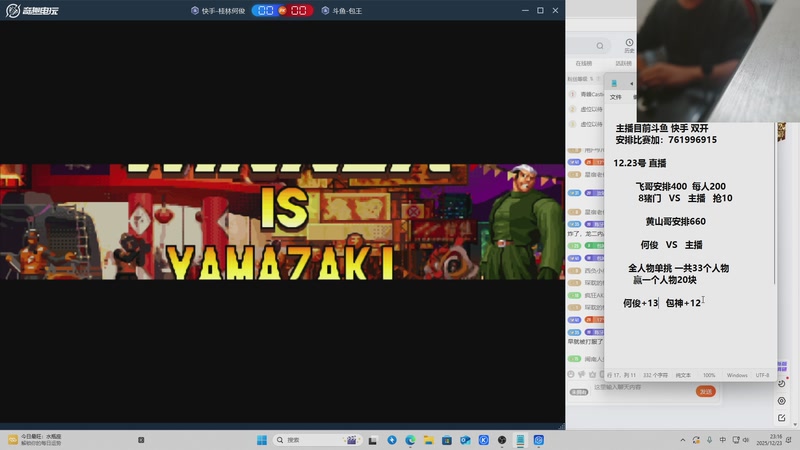Open the blue bird app on the taskbar
Screen dimensions: 800x450
(392, 440)
